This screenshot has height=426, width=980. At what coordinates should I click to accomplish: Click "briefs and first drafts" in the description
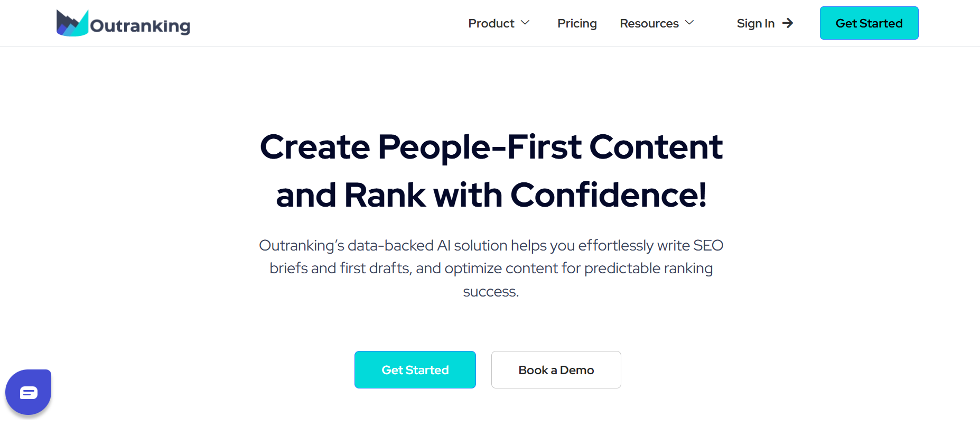point(340,268)
